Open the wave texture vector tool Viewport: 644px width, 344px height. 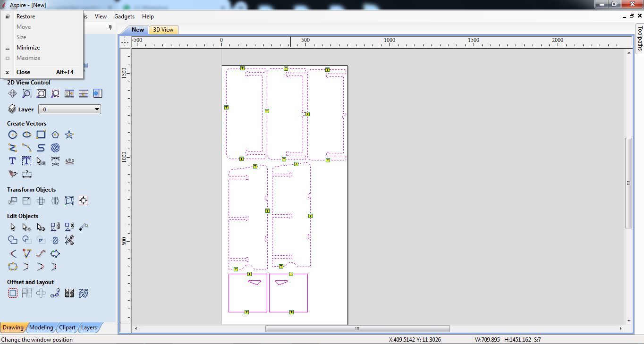click(x=55, y=148)
